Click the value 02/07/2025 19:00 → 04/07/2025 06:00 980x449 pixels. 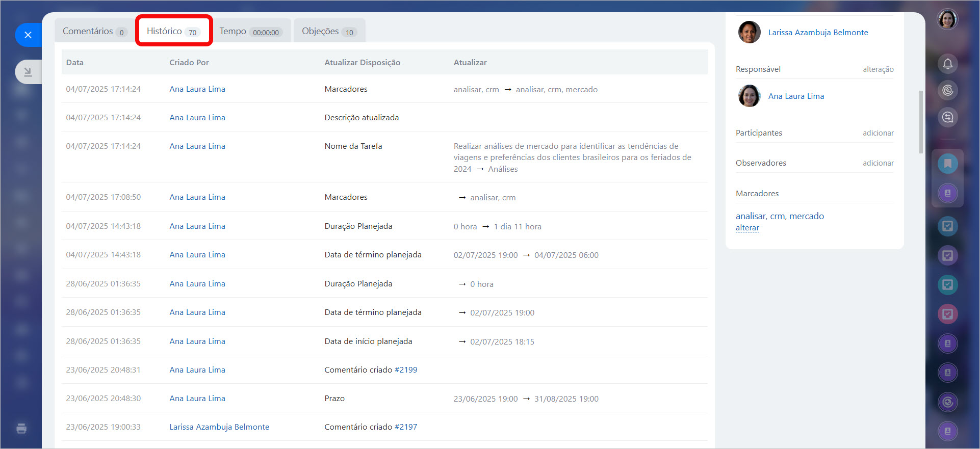[x=526, y=255]
